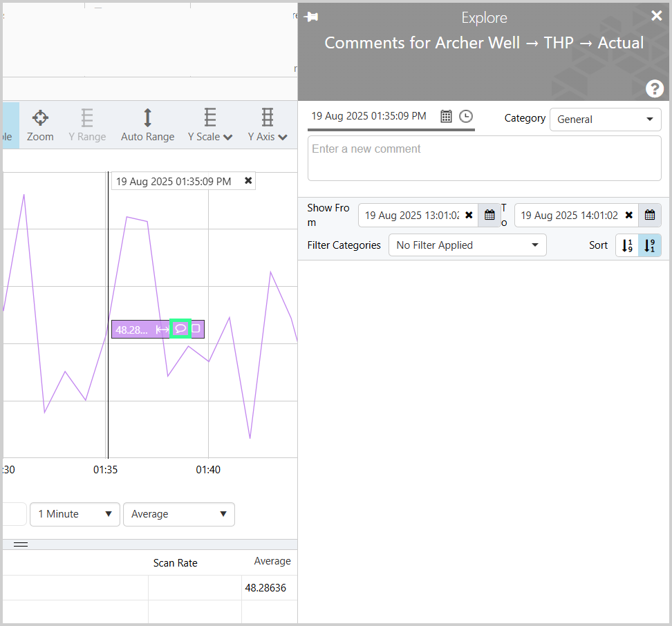Clear the Show From date value

coord(469,215)
